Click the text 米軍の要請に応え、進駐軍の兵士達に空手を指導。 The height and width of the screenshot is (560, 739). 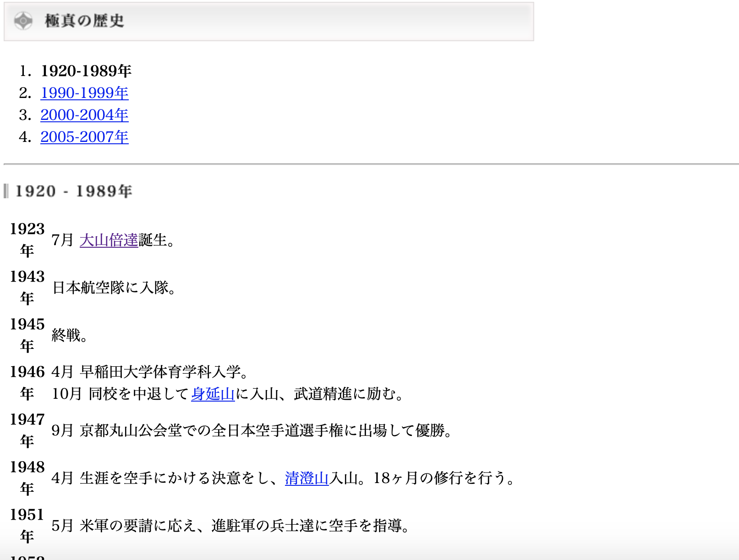[245, 526]
